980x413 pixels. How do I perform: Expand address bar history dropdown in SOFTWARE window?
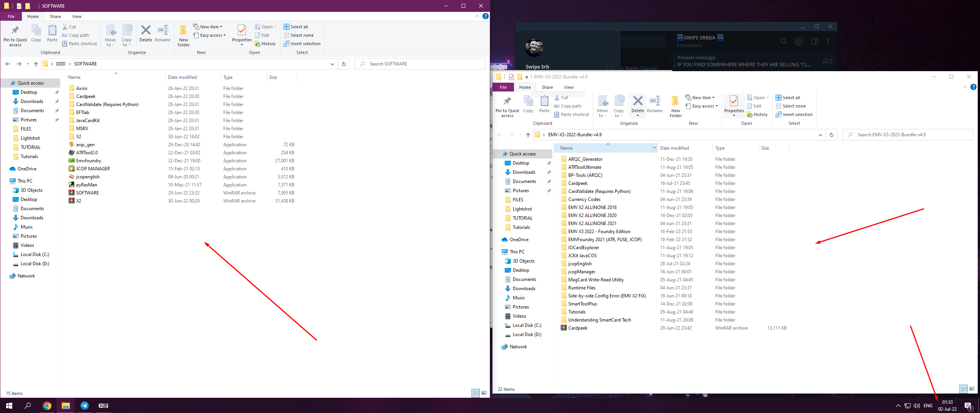(332, 64)
